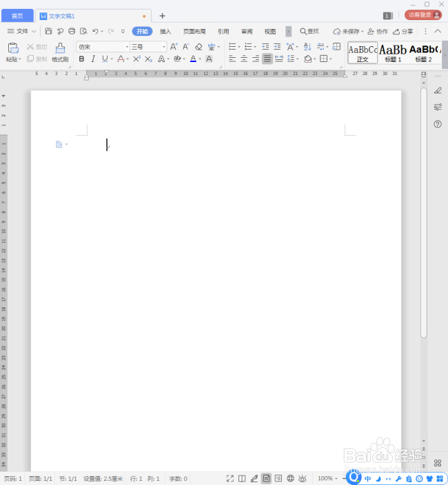Viewport: 448px width, 485px height.
Task: Switch to web layout globe icon
Action: tap(290, 479)
